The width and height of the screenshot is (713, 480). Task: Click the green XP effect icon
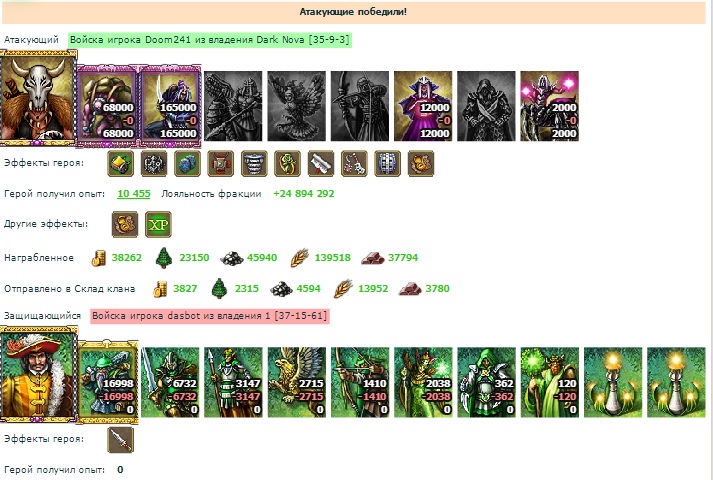(158, 224)
